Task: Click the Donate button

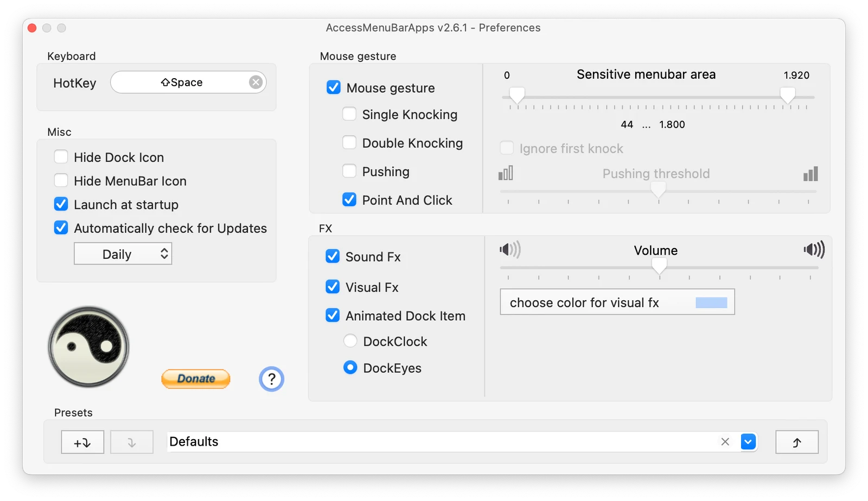Action: [x=196, y=378]
